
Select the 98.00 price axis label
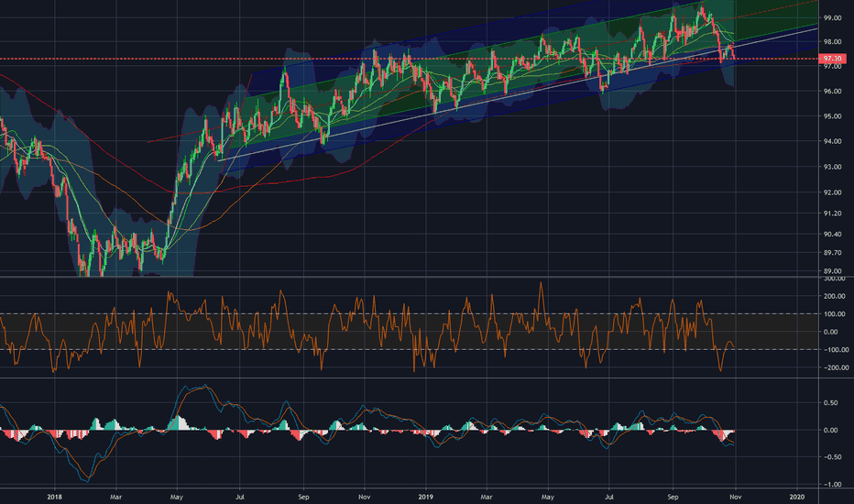pos(832,42)
